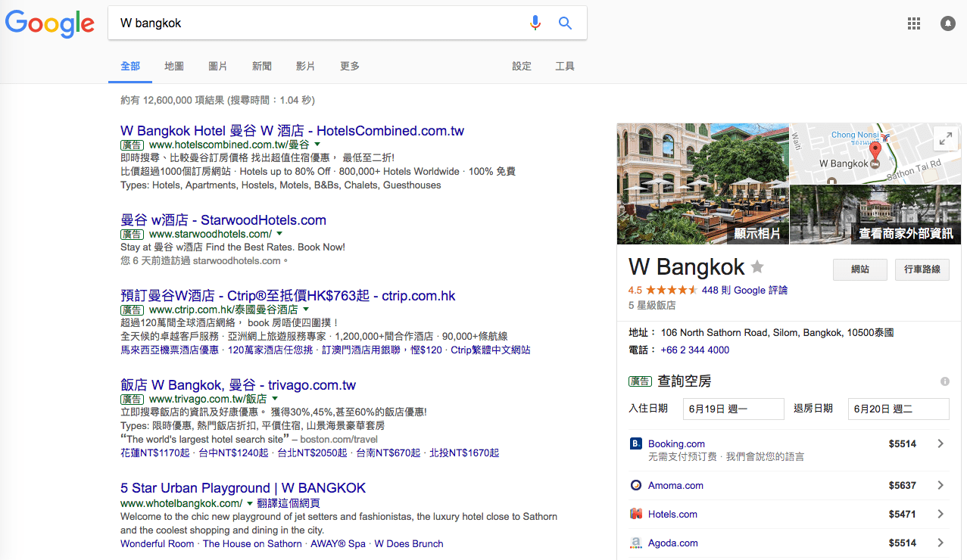Open 台北NT$2050起 sitelink
Image resolution: width=967 pixels, height=560 pixels.
pos(312,453)
